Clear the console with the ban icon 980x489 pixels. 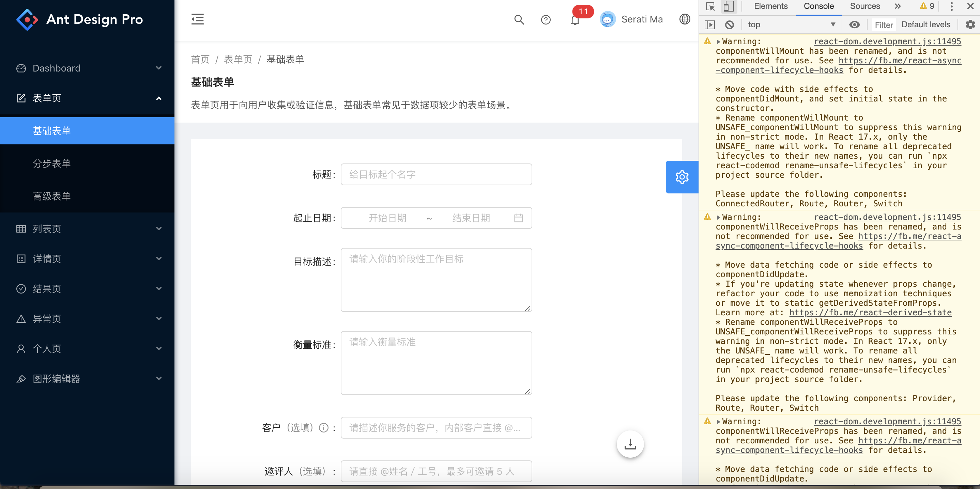(730, 24)
